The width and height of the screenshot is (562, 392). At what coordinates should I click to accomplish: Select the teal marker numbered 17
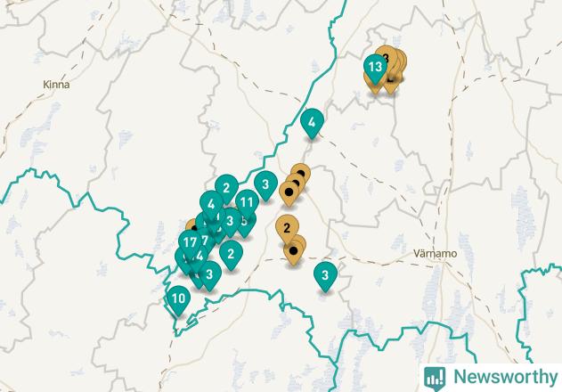pyautogui.click(x=190, y=244)
